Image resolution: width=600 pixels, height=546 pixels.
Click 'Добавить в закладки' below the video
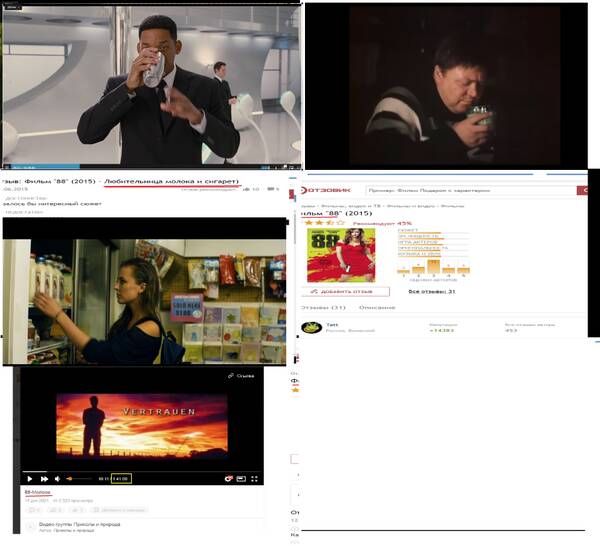[119, 510]
